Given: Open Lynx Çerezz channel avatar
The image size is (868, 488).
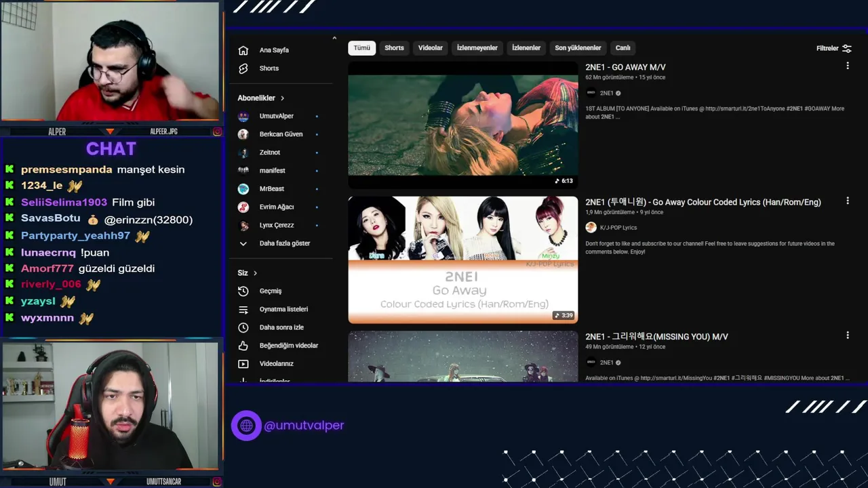Looking at the screenshot, I should tap(243, 225).
